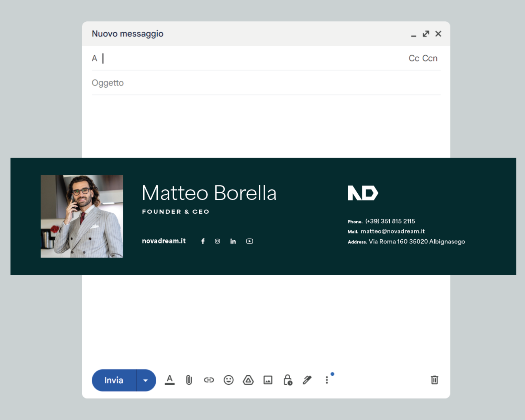
Task: Add Cc recipients field
Action: [x=414, y=58]
